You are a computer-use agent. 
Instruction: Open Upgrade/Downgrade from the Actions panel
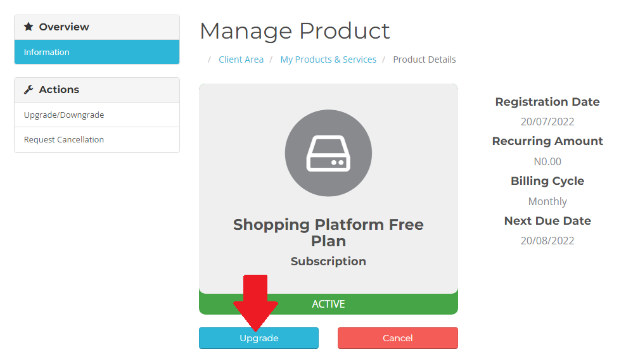tap(64, 115)
